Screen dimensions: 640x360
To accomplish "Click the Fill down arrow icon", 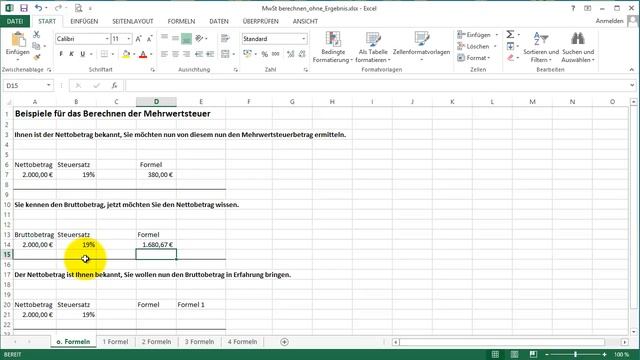I will (x=510, y=46).
